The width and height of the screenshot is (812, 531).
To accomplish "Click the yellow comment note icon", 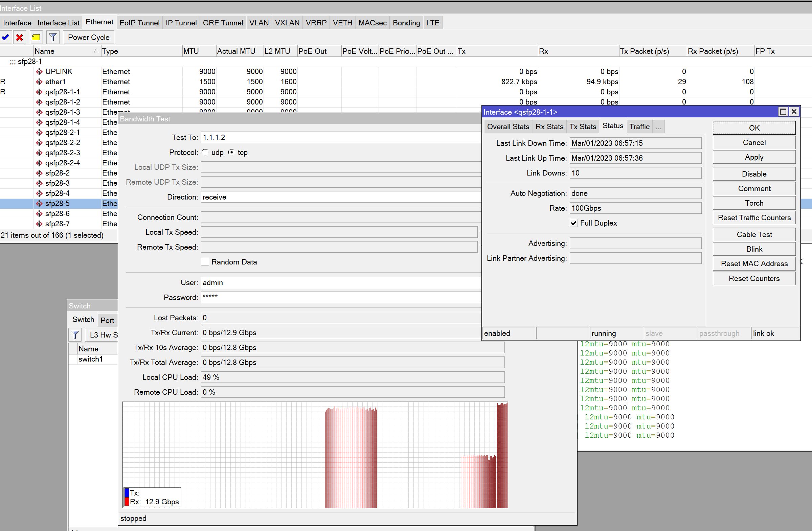I will point(36,37).
